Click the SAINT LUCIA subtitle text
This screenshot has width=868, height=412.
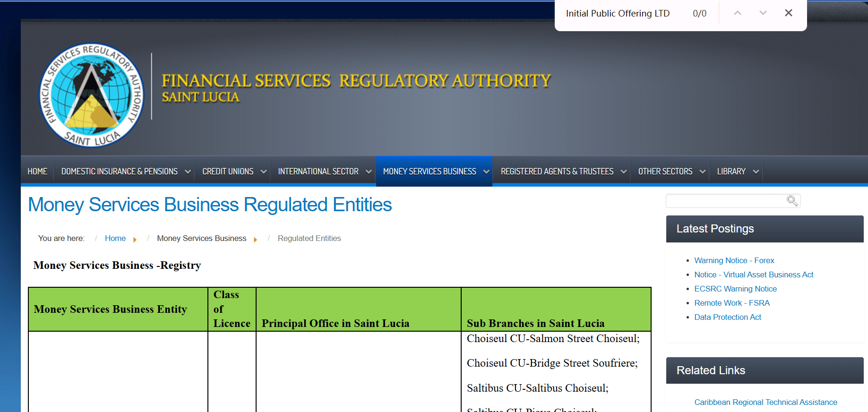click(201, 97)
